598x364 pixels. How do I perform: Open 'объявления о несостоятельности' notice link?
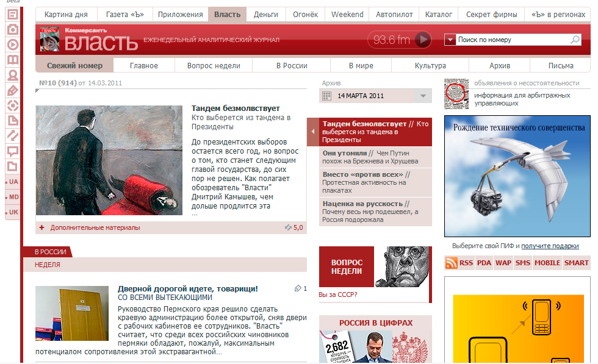(527, 83)
